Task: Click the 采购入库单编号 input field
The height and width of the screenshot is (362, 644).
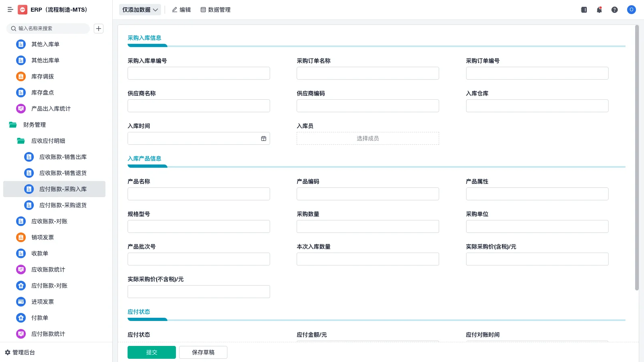Action: 199,73
